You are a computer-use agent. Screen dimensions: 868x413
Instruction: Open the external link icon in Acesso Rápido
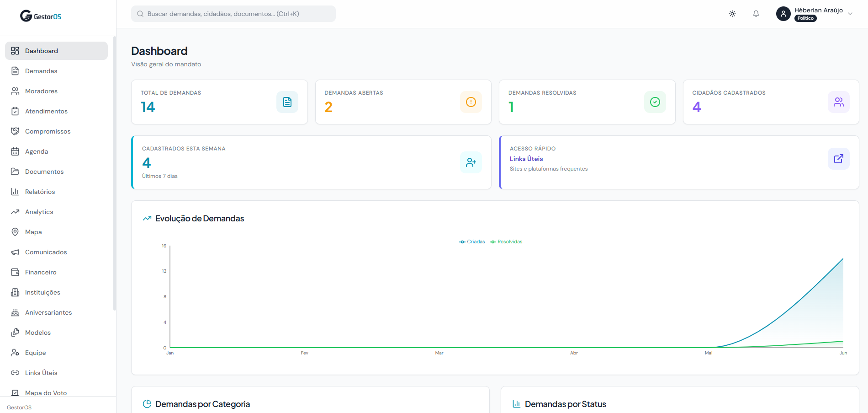click(839, 159)
